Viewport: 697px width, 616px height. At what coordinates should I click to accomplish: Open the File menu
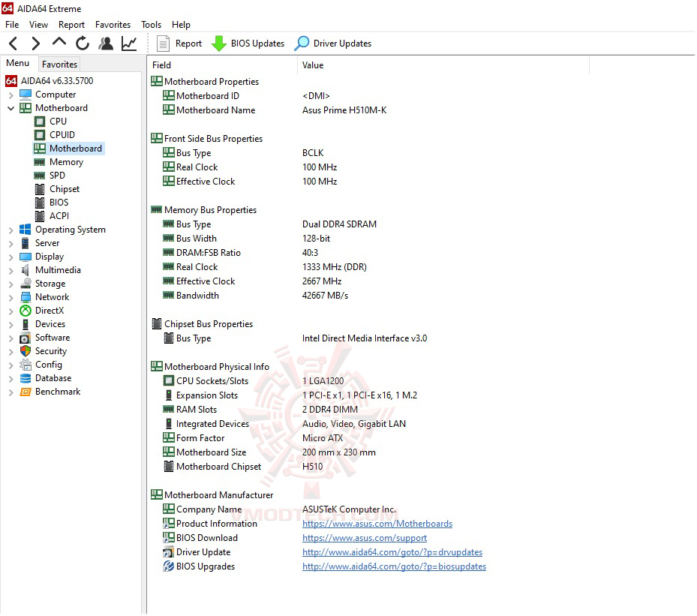point(12,25)
